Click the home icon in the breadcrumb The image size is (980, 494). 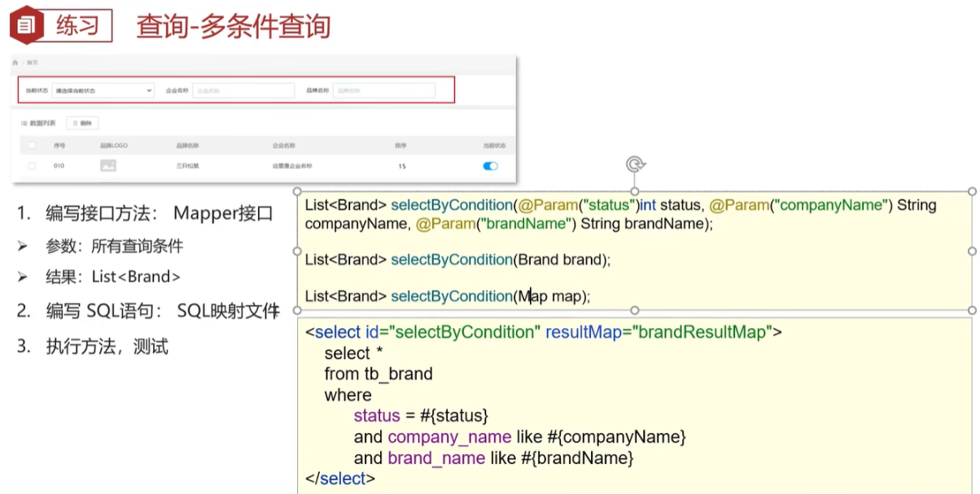(15, 63)
